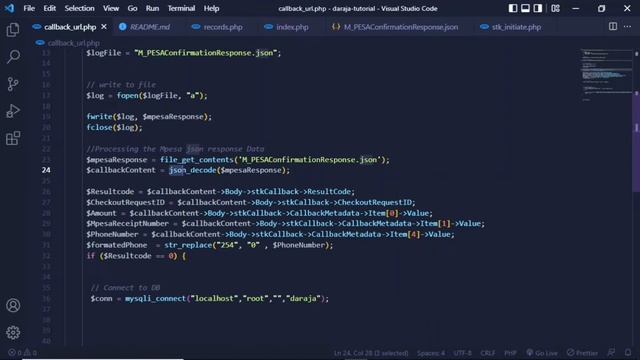Image resolution: width=640 pixels, height=360 pixels.
Task: Open the View menu
Action: (x=111, y=8)
